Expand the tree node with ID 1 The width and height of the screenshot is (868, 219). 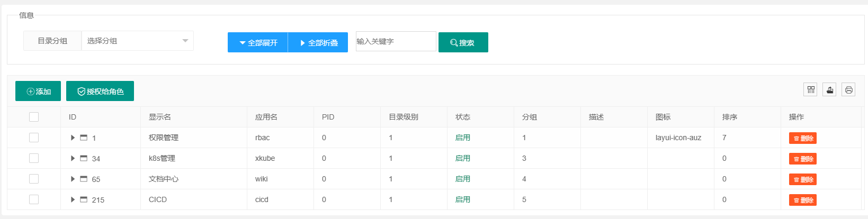click(73, 138)
